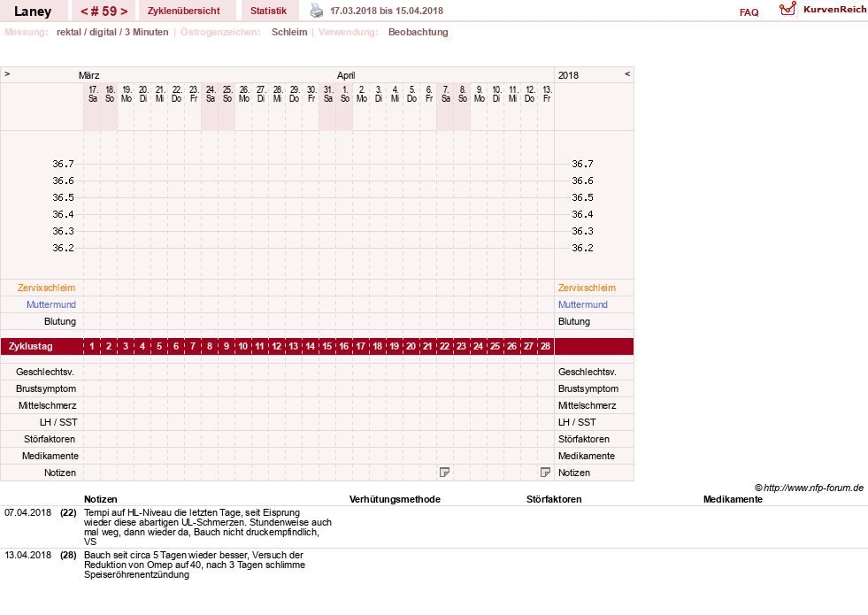This screenshot has width=868, height=615.
Task: Click the 'rektal / digital / 3 Minuten' text
Action: 112,32
